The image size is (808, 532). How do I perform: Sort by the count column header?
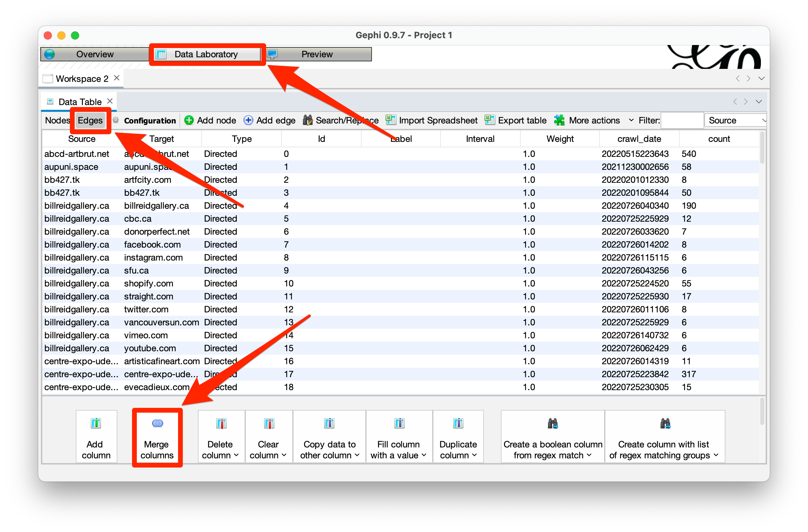coord(719,139)
